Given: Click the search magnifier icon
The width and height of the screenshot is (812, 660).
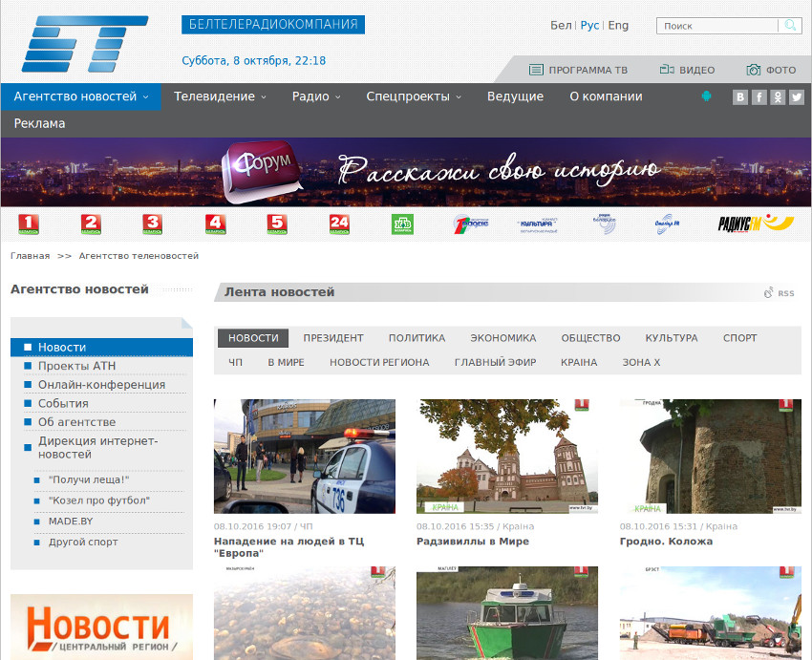Looking at the screenshot, I should pos(790,26).
